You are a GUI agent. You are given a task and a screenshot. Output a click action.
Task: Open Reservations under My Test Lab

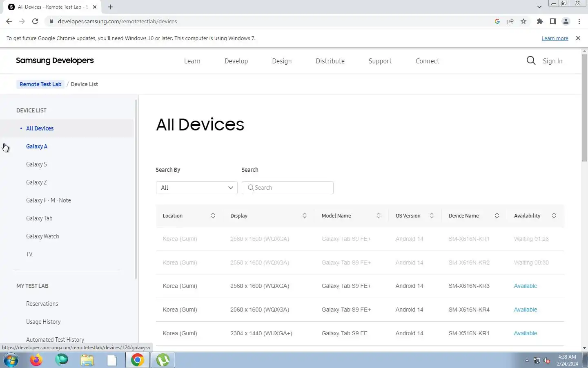tap(42, 304)
